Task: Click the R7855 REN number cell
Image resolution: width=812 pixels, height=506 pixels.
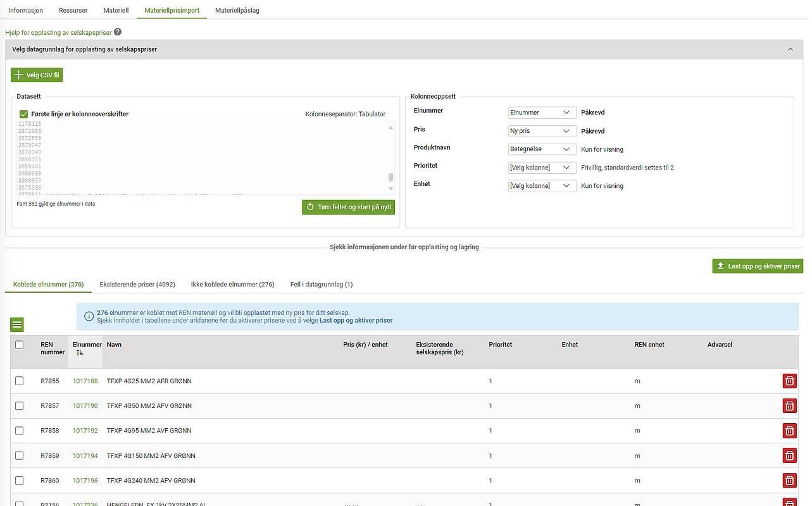Action: tap(50, 381)
